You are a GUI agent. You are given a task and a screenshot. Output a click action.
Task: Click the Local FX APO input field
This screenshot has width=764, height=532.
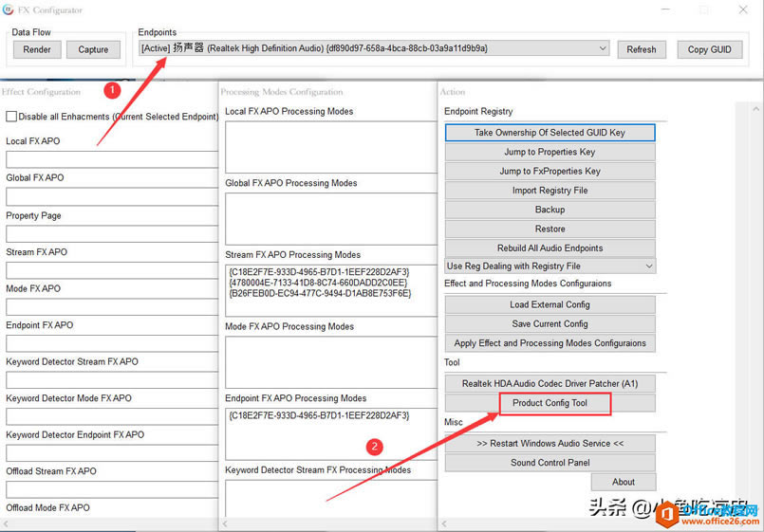click(112, 159)
